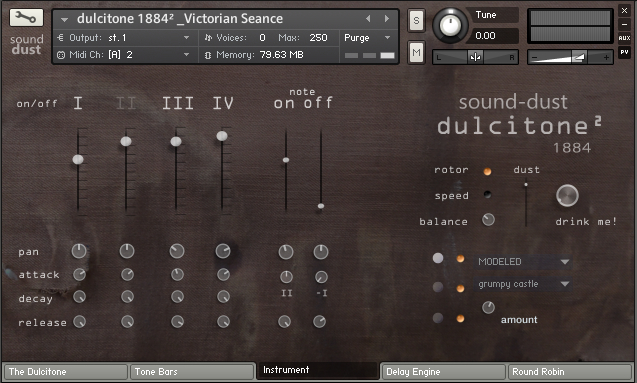Click the layer IV decay knob
This screenshot has height=383, width=637.
(223, 297)
